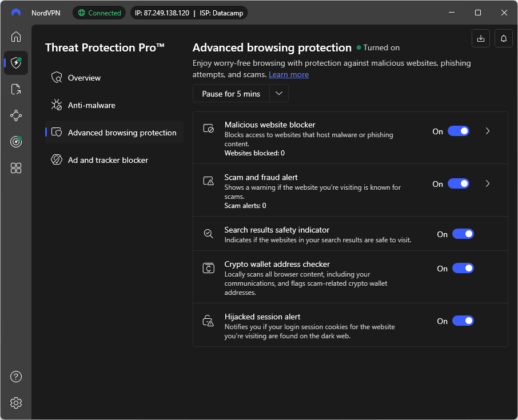Open the file sharing sidebar icon
Image resolution: width=518 pixels, height=420 pixels.
coord(16,89)
